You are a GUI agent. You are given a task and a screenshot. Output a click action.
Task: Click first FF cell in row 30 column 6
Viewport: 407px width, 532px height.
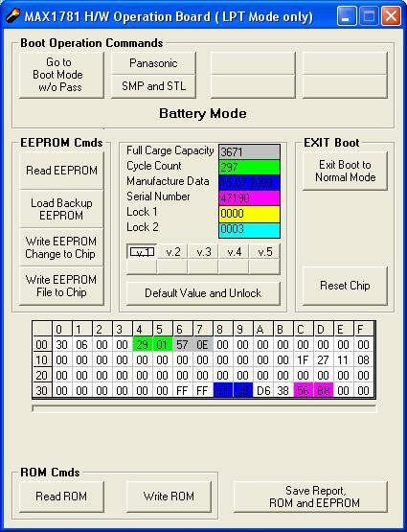[x=183, y=390]
